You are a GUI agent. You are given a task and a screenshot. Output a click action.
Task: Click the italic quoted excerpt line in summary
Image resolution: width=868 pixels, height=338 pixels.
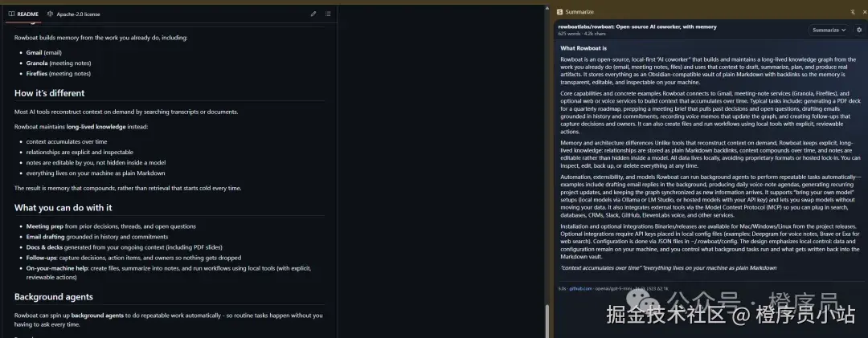(x=668, y=267)
